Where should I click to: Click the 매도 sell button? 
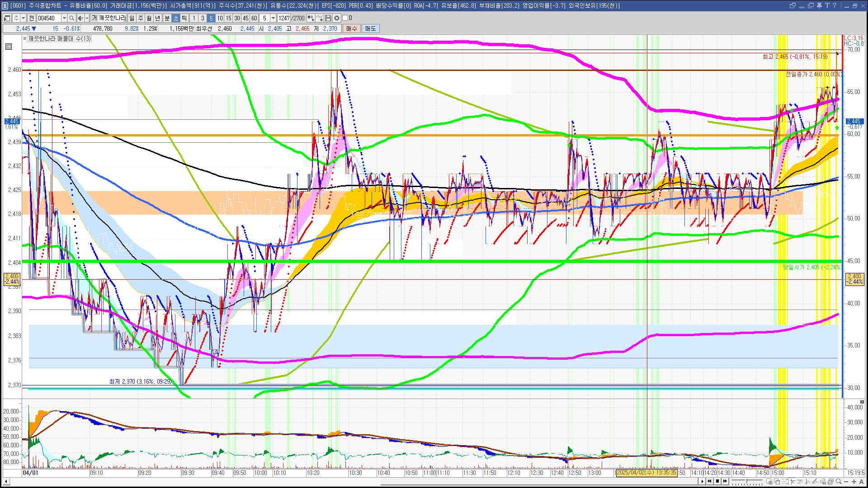click(x=371, y=28)
